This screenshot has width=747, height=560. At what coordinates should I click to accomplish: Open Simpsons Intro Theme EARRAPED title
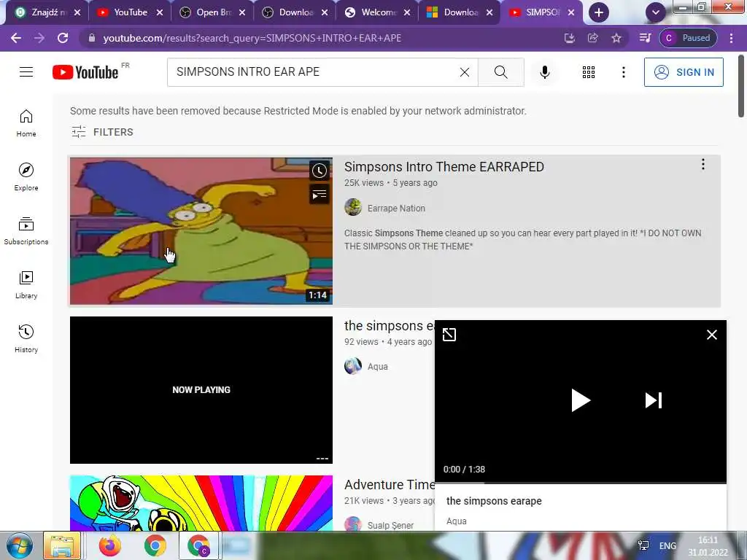tap(444, 167)
